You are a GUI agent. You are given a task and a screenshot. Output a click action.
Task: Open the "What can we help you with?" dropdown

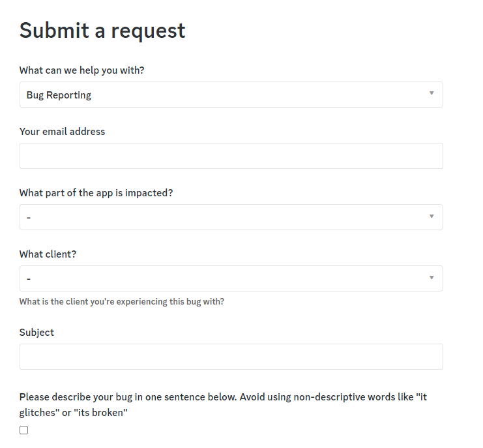coord(231,95)
